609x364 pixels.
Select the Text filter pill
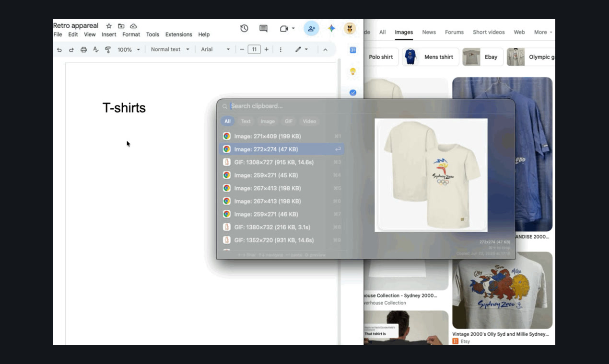[246, 121]
